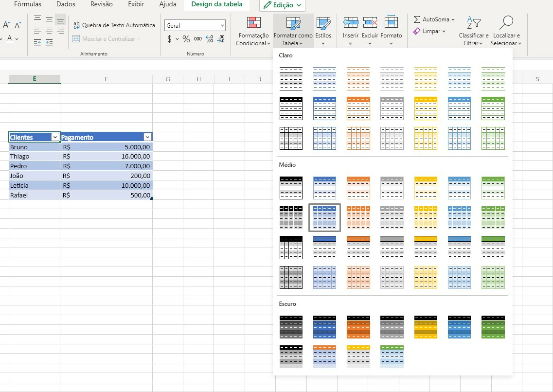Click the cell with 16.000,00
The height and width of the screenshot is (392, 553).
pos(106,157)
